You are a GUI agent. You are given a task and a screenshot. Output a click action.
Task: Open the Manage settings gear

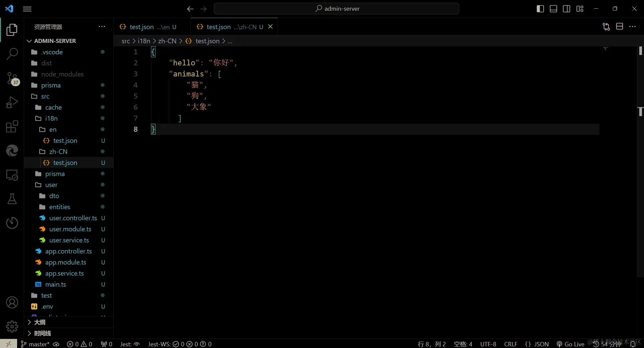click(x=12, y=326)
